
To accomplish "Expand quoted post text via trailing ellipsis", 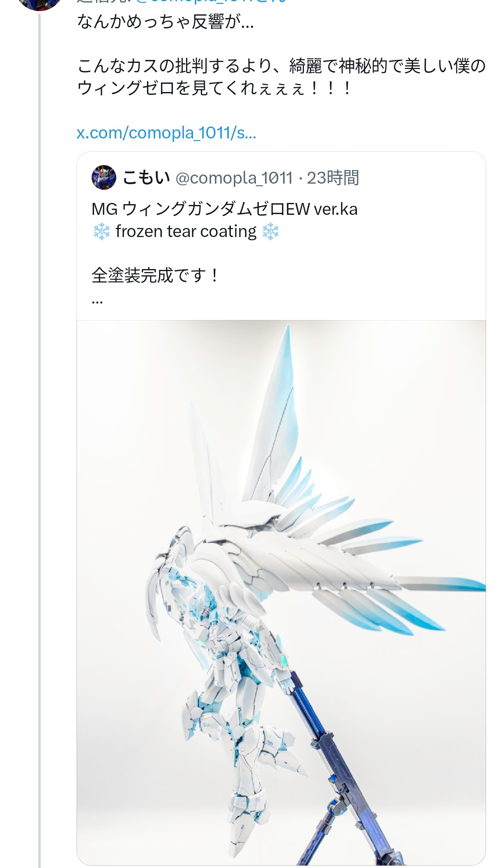I will click(x=97, y=301).
